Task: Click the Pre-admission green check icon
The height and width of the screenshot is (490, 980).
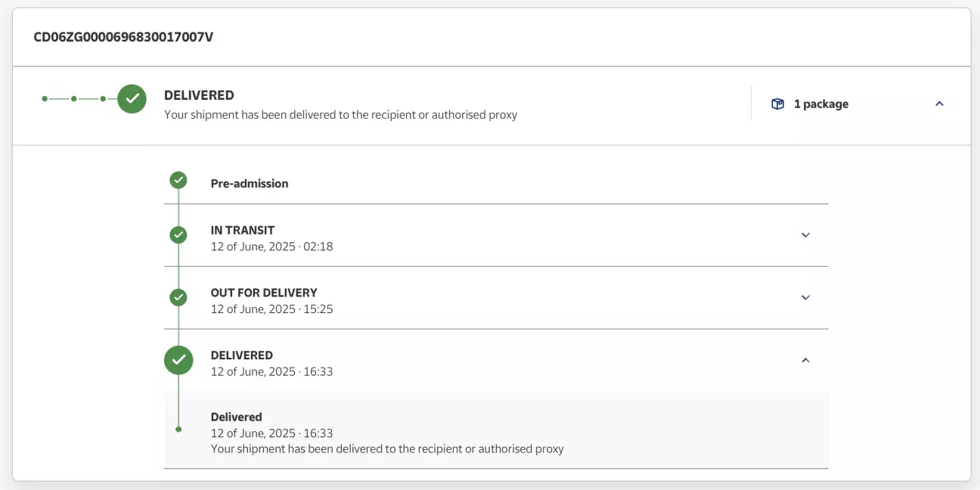Action: tap(178, 180)
